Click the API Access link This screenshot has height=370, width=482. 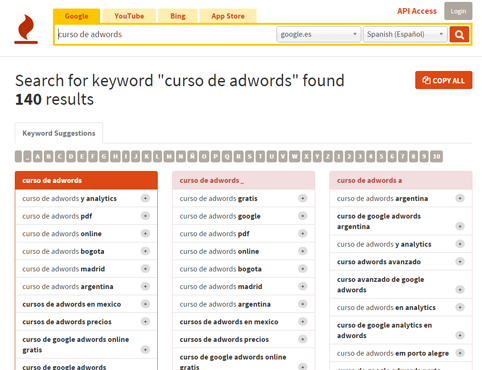tap(417, 11)
